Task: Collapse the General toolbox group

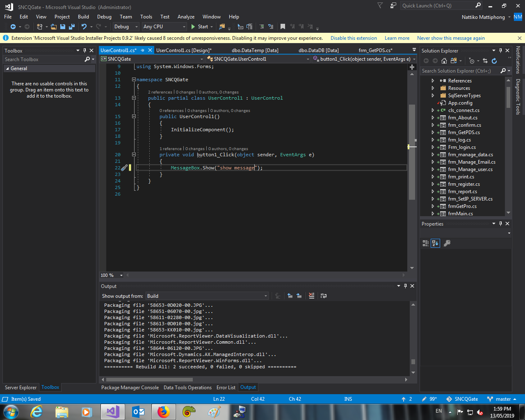Action: (x=7, y=68)
